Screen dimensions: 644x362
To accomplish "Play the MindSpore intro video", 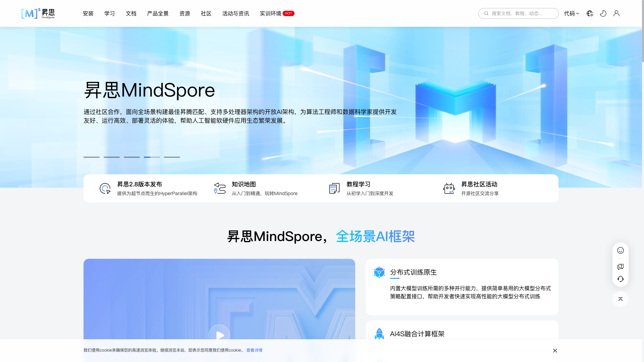I will [x=219, y=335].
